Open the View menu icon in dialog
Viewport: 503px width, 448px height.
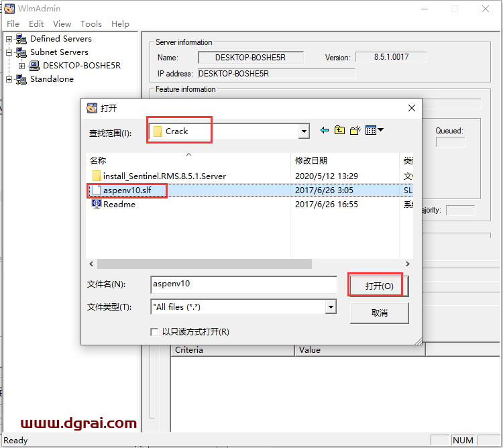[374, 131]
